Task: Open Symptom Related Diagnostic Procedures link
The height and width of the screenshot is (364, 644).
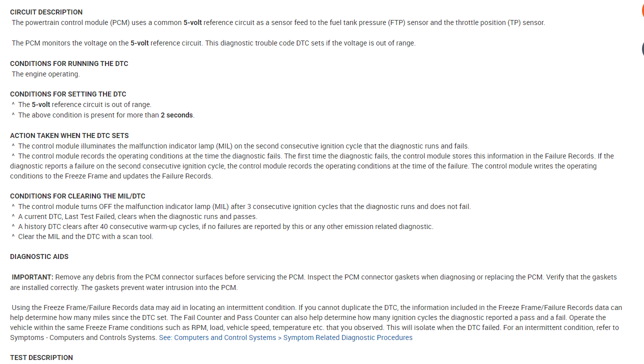Action: (285, 337)
